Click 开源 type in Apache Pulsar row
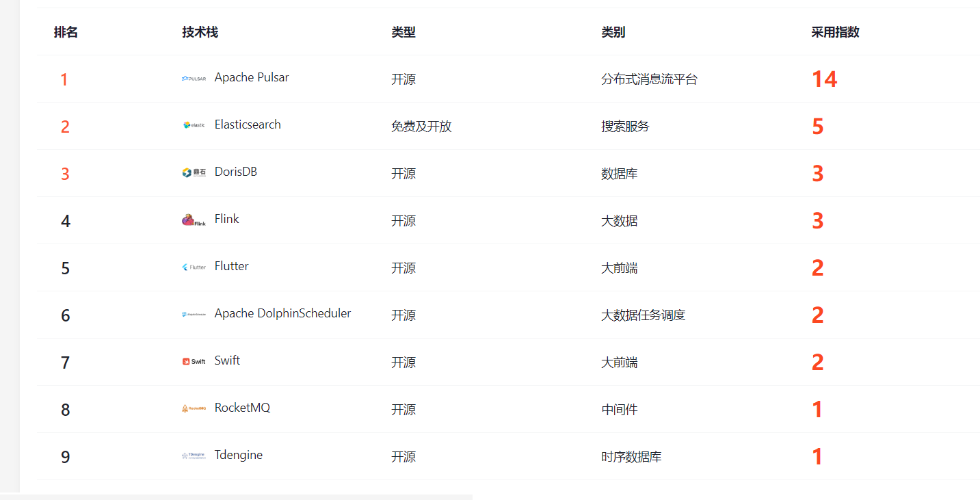The width and height of the screenshot is (980, 500). tap(403, 79)
